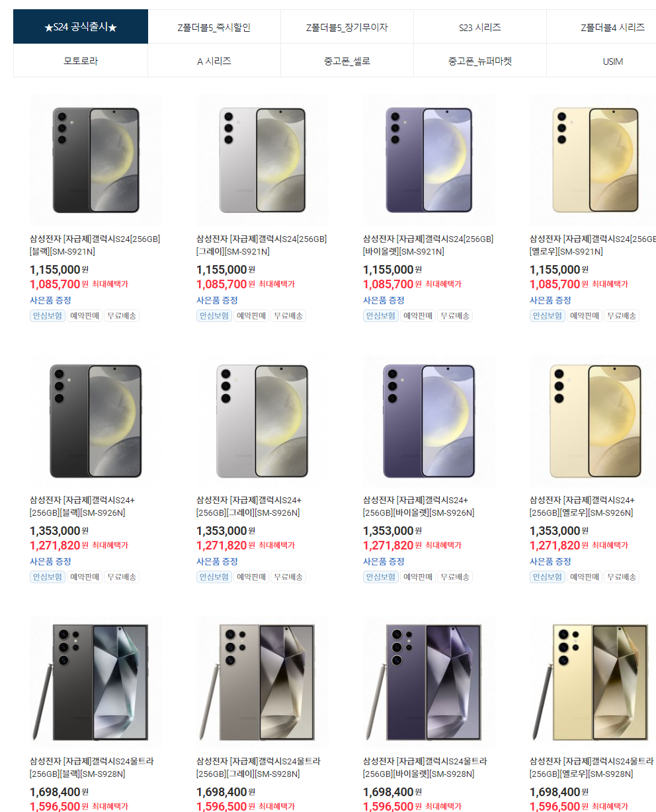
Task: View the violet Galaxy S24+ image
Action: pos(429,421)
